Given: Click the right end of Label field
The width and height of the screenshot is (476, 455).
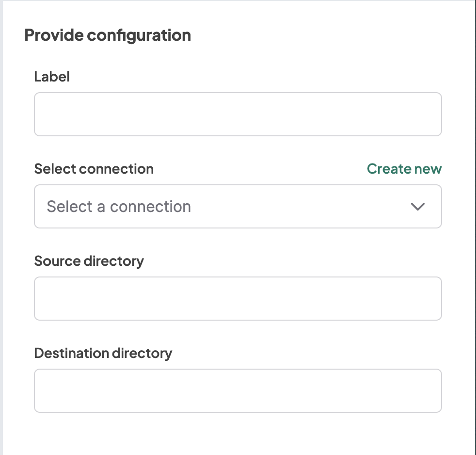Looking at the screenshot, I should pyautogui.click(x=431, y=114).
